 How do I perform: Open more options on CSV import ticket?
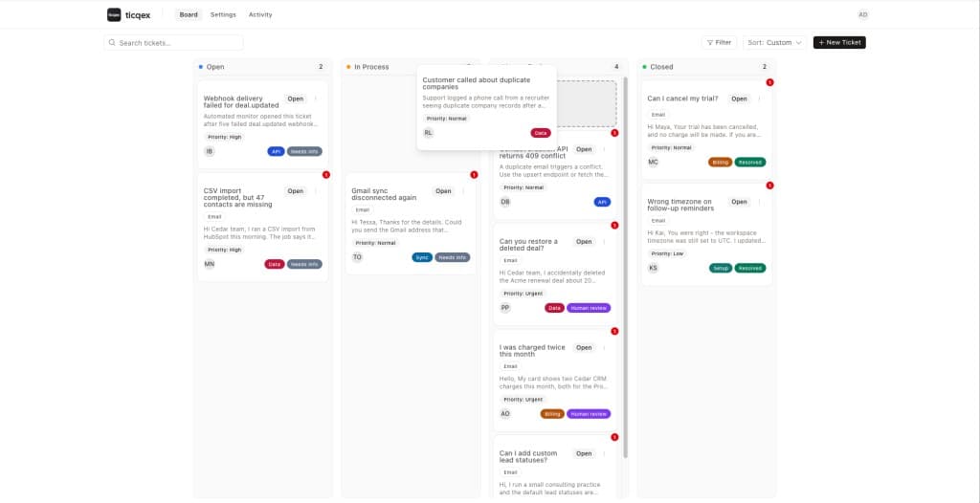pyautogui.click(x=316, y=191)
